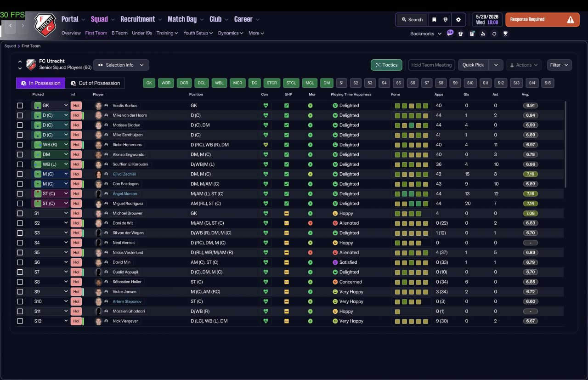Click the Search field in the top bar

pyautogui.click(x=412, y=20)
